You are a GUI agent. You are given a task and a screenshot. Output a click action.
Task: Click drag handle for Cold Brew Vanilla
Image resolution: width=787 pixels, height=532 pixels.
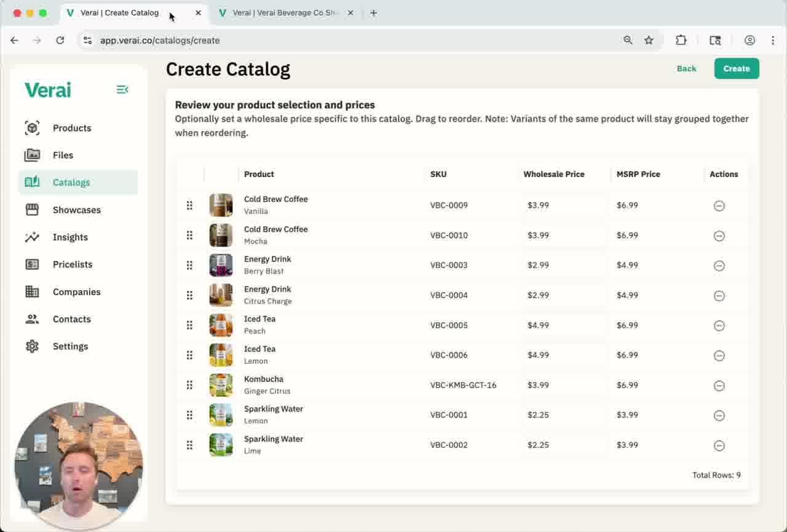click(x=189, y=205)
